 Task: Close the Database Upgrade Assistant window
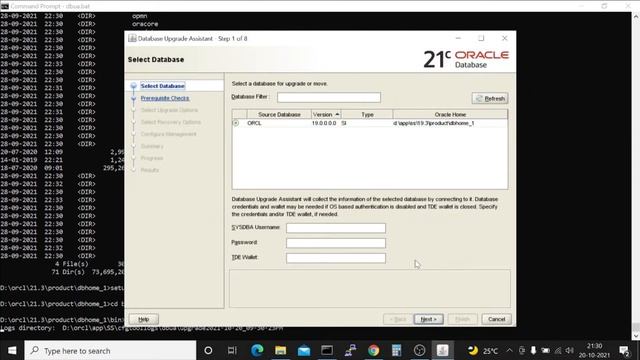click(x=504, y=38)
